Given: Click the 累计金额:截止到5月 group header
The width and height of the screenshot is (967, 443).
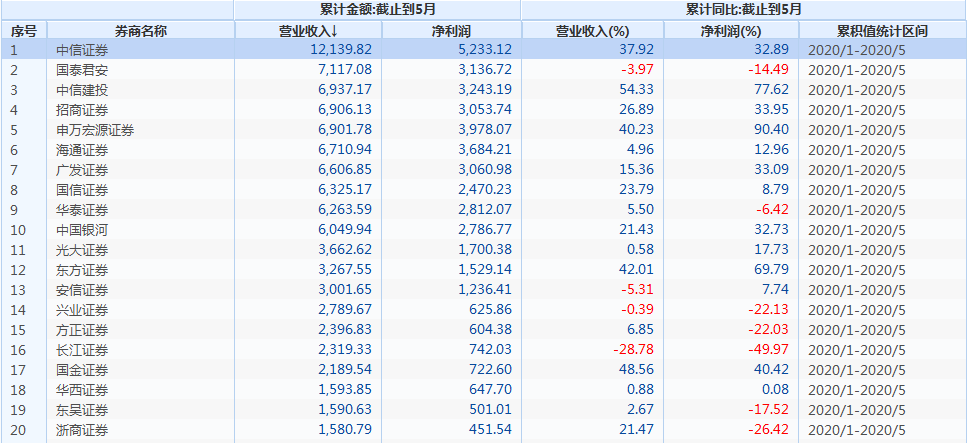Looking at the screenshot, I should pos(377,10).
